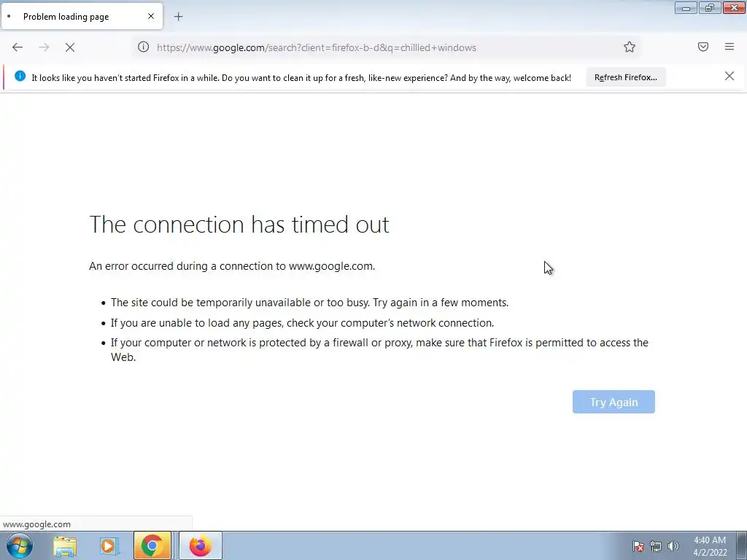The width and height of the screenshot is (747, 560).
Task: Save page to Pocket icon
Action: (703, 47)
